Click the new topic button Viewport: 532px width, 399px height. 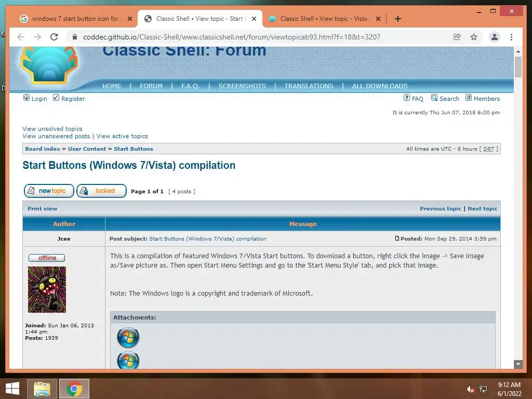(x=49, y=191)
